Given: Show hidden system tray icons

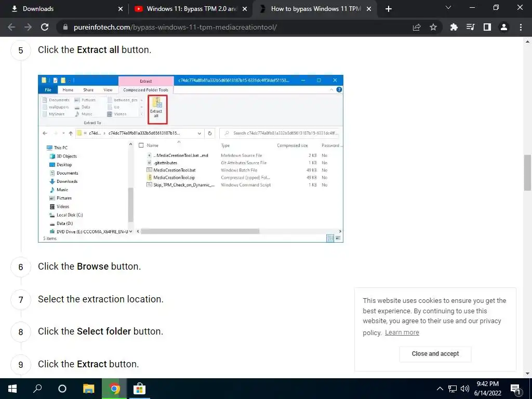Looking at the screenshot, I should click(440, 389).
